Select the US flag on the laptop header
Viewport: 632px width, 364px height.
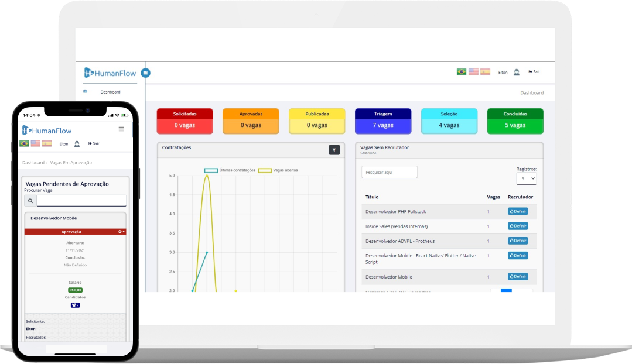pyautogui.click(x=473, y=71)
